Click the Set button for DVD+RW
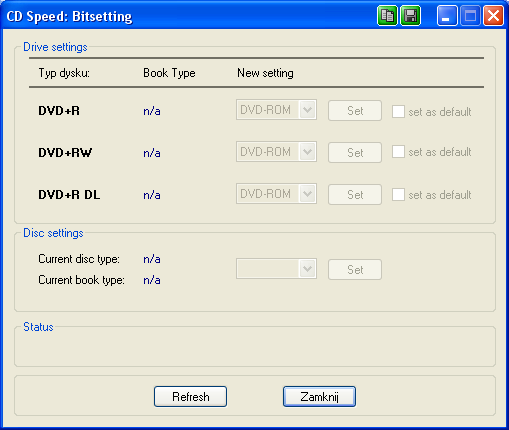Image resolution: width=509 pixels, height=430 pixels. [x=355, y=153]
